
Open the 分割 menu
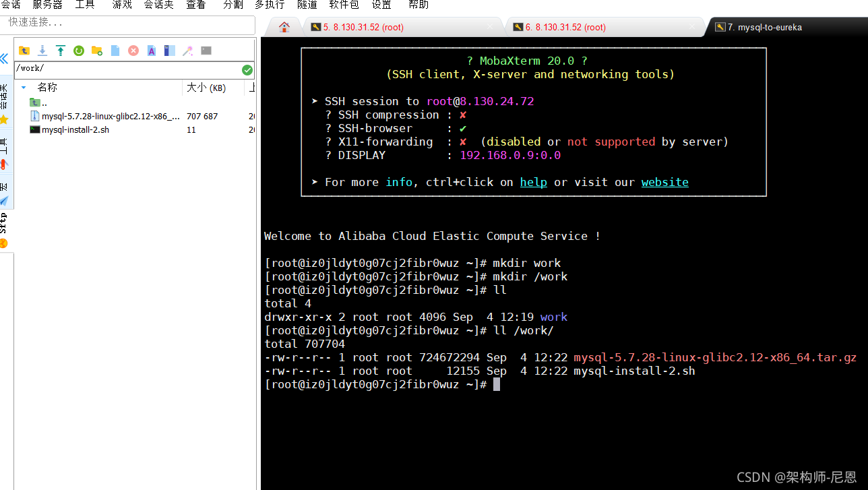pyautogui.click(x=232, y=5)
